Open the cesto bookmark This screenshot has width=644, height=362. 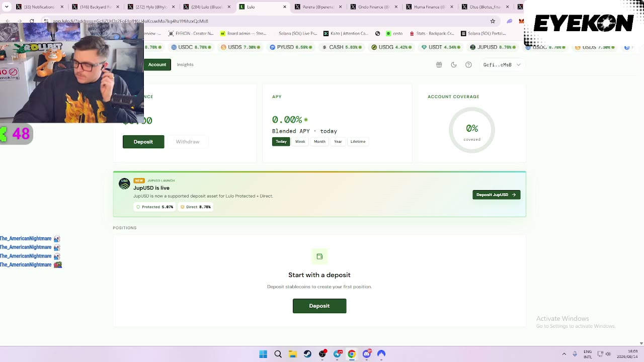coord(394,34)
